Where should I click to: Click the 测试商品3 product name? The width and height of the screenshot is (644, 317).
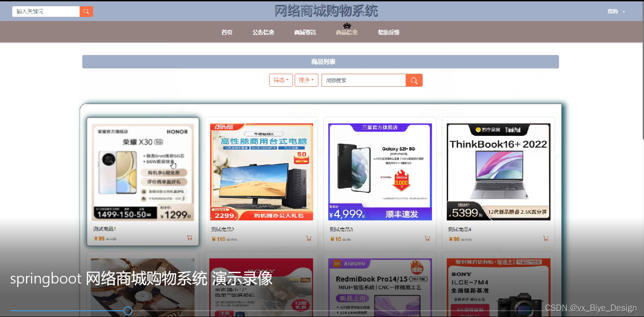(x=341, y=229)
